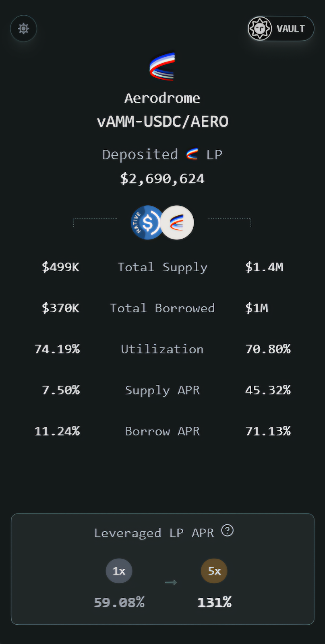Open Leveraged LP APR help icon

pyautogui.click(x=228, y=530)
